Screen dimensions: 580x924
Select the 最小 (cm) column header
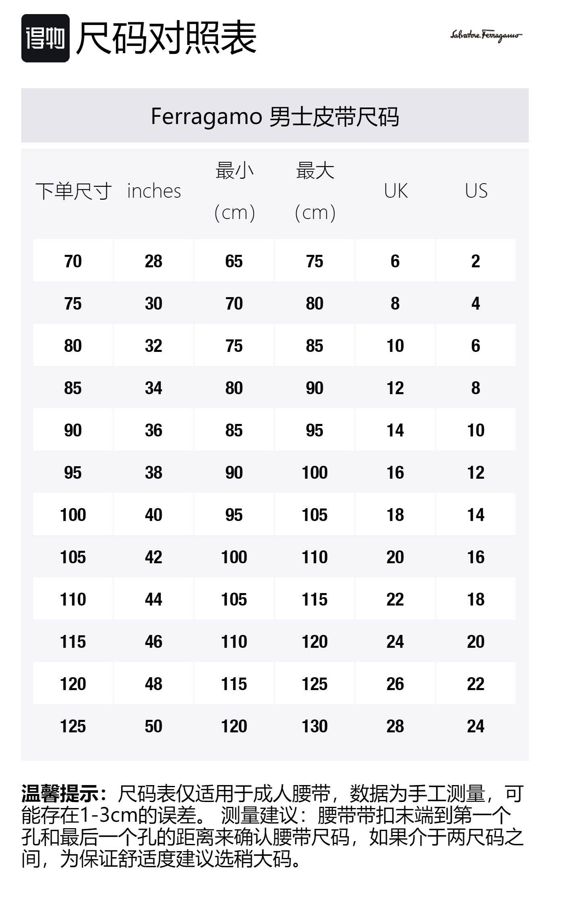[234, 191]
